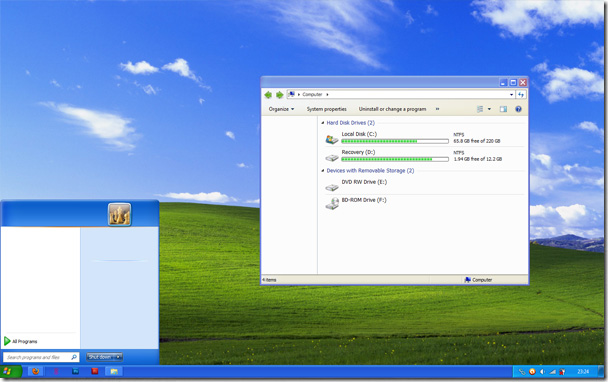Open shut down options arrow
This screenshot has height=382, width=608.
[118, 357]
